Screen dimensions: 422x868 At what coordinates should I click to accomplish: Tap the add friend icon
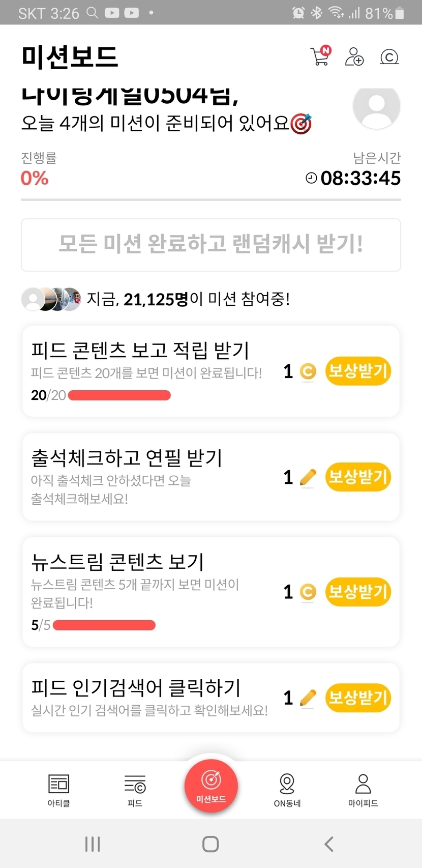coord(354,56)
